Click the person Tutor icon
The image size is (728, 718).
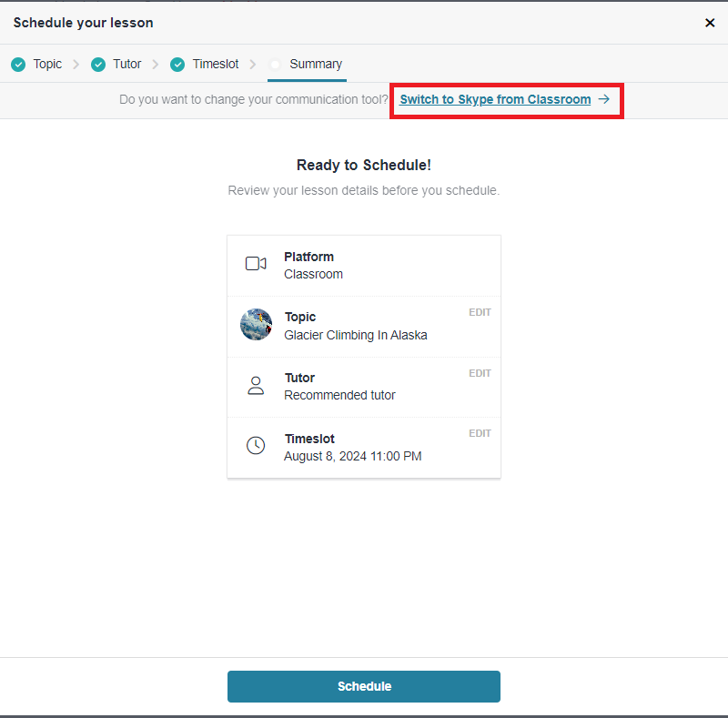[256, 386]
